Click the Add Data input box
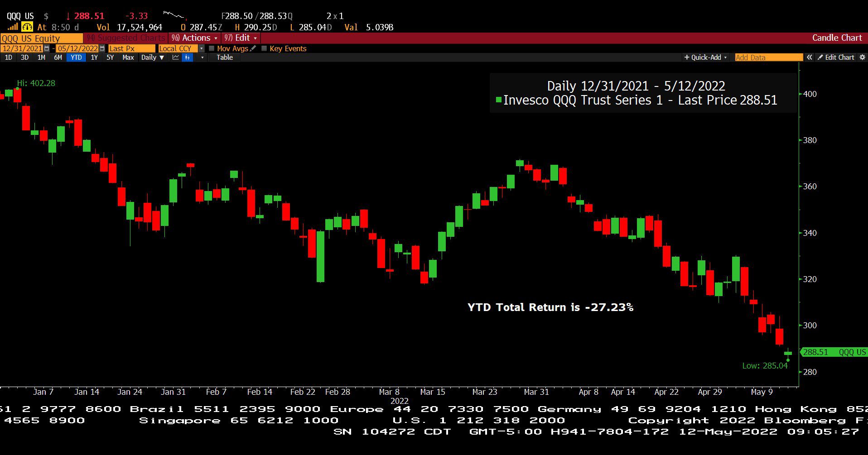This screenshot has height=455, width=868. (x=769, y=57)
